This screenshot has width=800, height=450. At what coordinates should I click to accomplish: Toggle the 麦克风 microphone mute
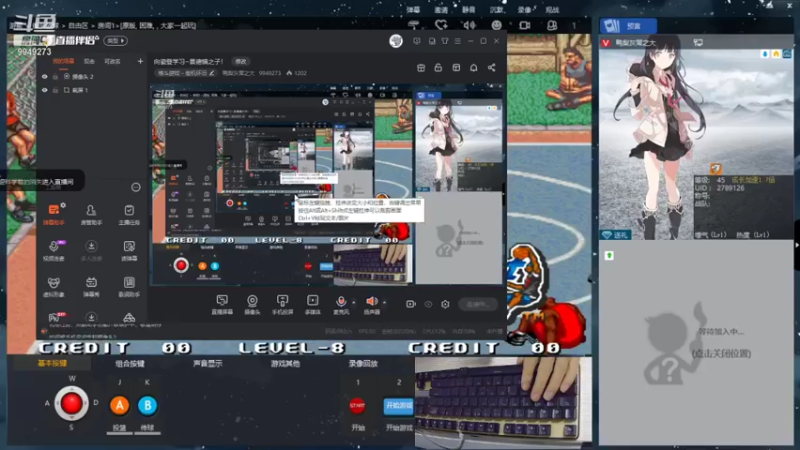click(x=341, y=302)
